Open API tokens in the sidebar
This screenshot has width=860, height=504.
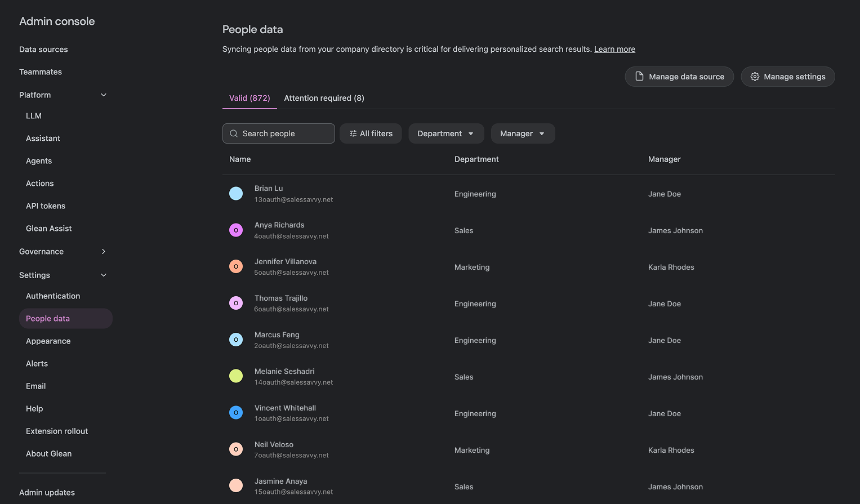46,206
